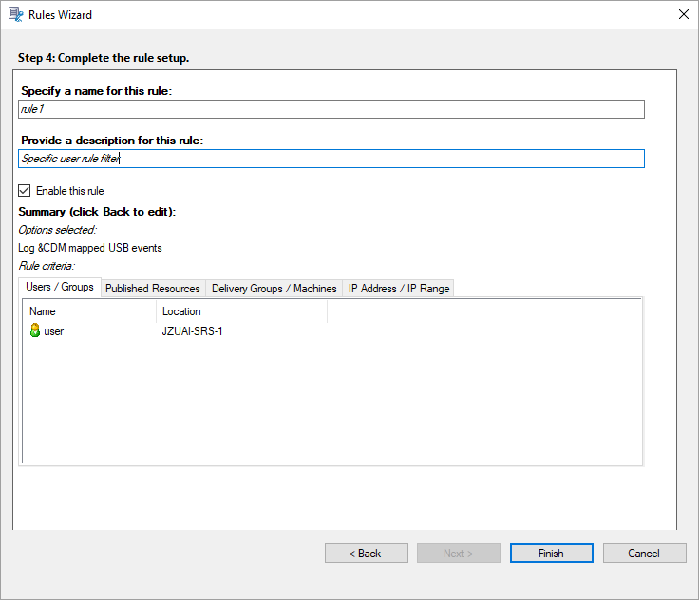Select the Users / Groups tab
Viewport: 700px width, 601px height.
[x=60, y=288]
